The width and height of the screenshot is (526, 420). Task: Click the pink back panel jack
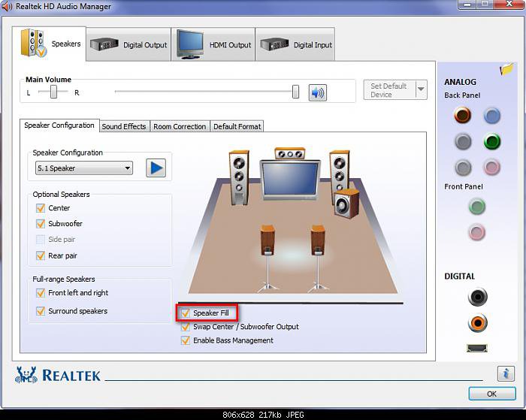click(x=491, y=167)
